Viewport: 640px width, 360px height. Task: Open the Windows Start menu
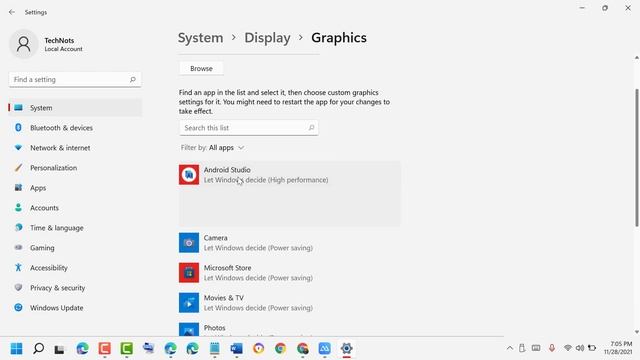point(16,349)
